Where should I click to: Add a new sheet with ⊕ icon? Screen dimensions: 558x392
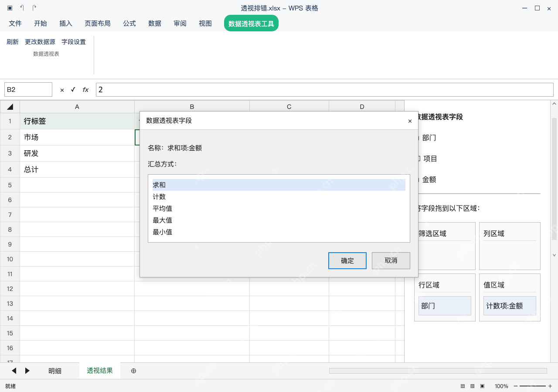click(x=133, y=371)
